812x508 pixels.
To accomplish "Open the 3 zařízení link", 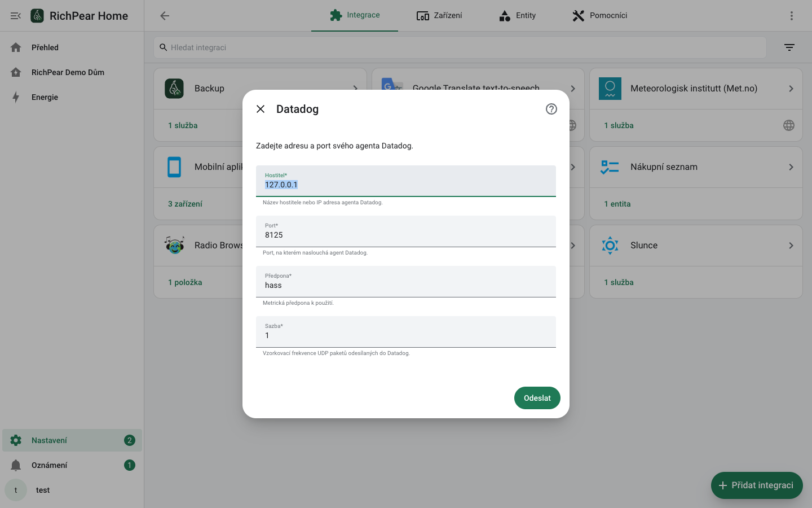I will [x=185, y=204].
